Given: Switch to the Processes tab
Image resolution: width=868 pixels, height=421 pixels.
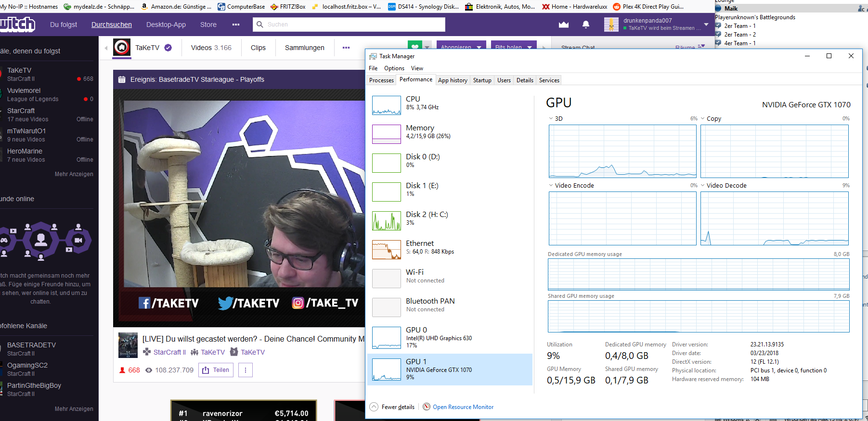Looking at the screenshot, I should click(381, 80).
